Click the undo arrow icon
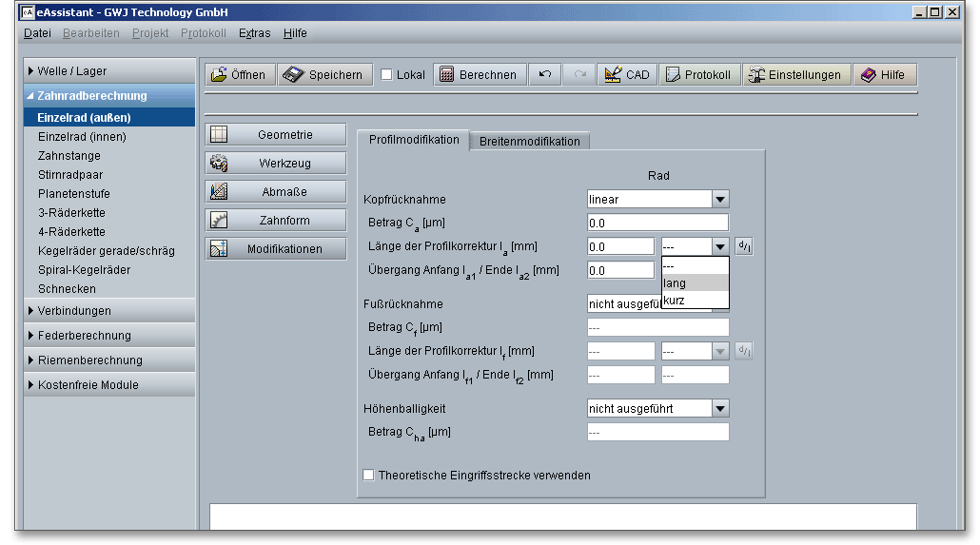980x545 pixels. point(545,75)
